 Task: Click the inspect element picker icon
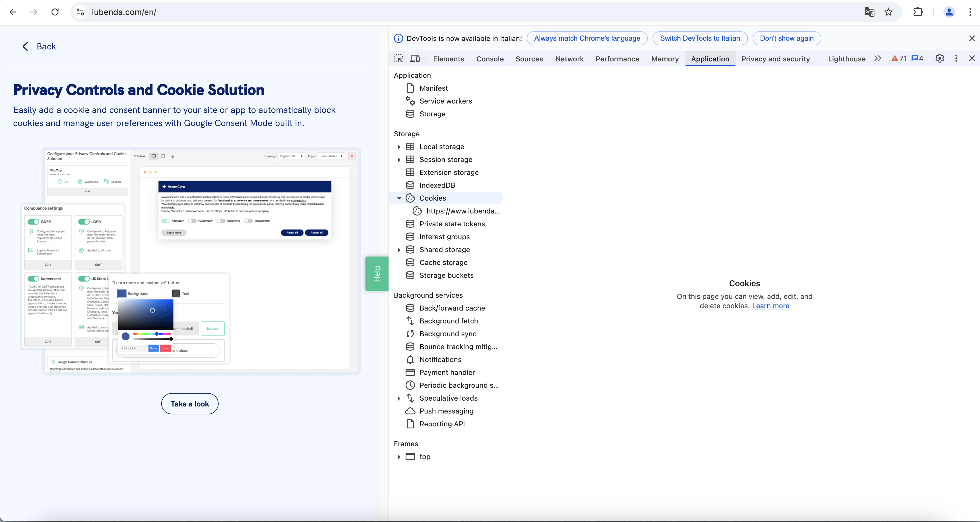pos(398,58)
